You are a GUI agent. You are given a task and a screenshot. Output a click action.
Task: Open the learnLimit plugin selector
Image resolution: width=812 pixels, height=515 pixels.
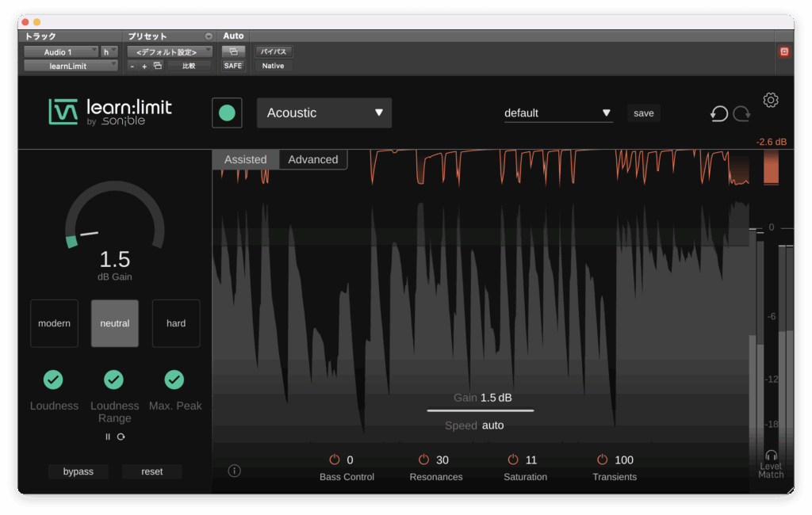click(x=71, y=66)
